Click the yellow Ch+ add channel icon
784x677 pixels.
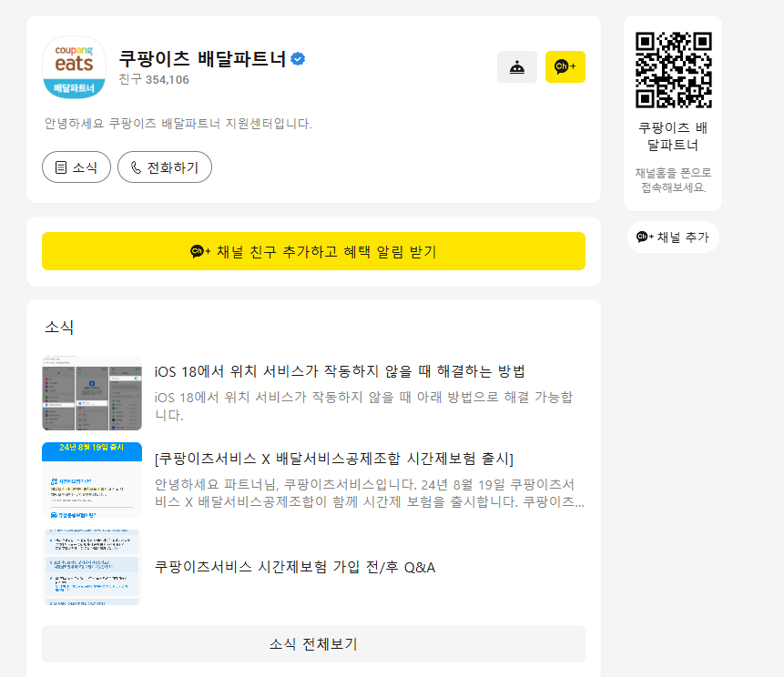565,67
